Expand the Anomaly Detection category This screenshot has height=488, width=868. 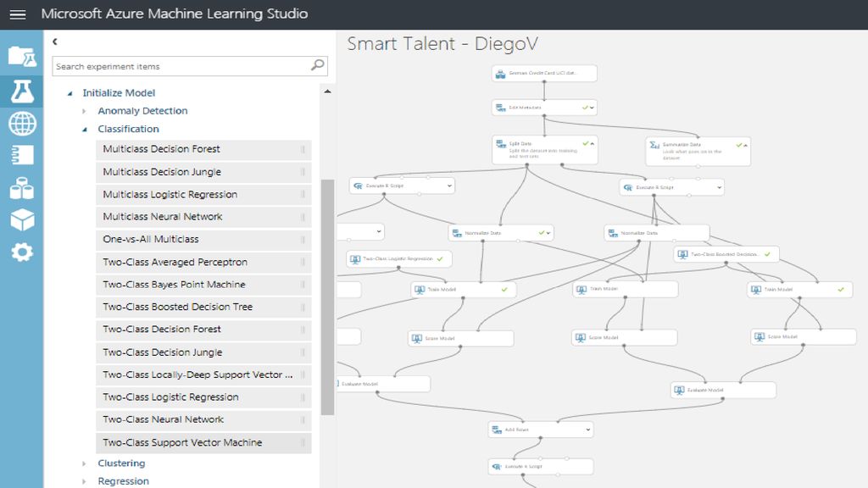point(84,111)
